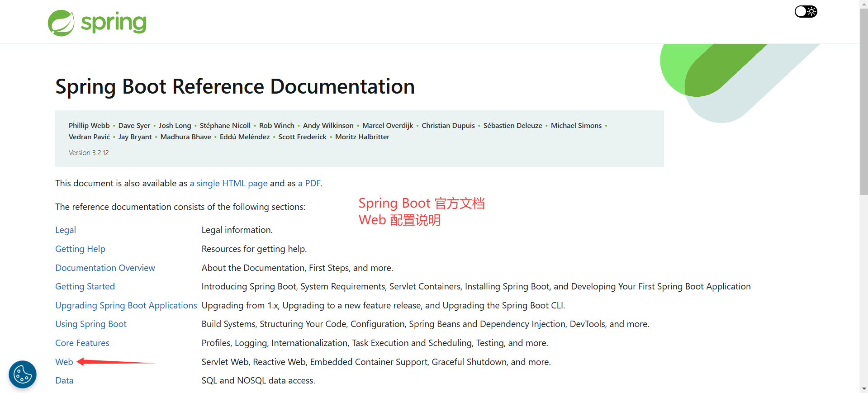This screenshot has width=868, height=393.
Task: Open the Core Features section
Action: point(82,343)
